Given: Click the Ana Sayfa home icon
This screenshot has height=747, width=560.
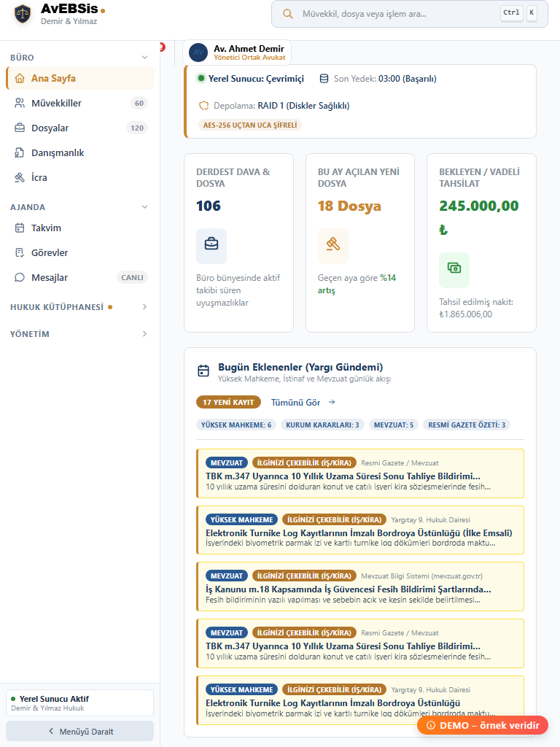Looking at the screenshot, I should tap(20, 78).
